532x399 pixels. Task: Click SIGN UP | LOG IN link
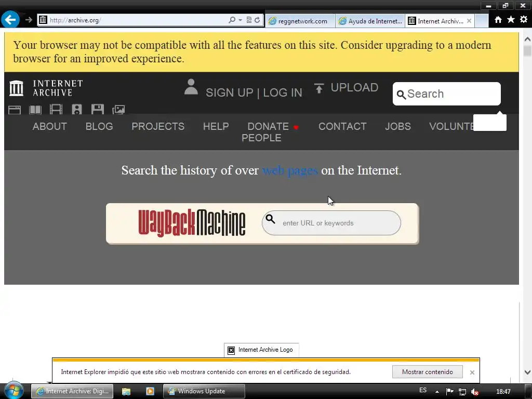tap(254, 92)
